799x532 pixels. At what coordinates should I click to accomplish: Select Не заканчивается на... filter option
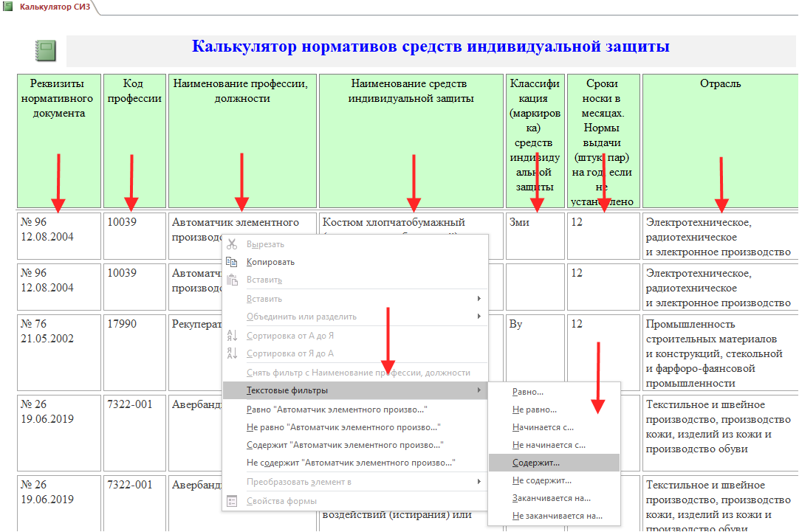(x=555, y=516)
